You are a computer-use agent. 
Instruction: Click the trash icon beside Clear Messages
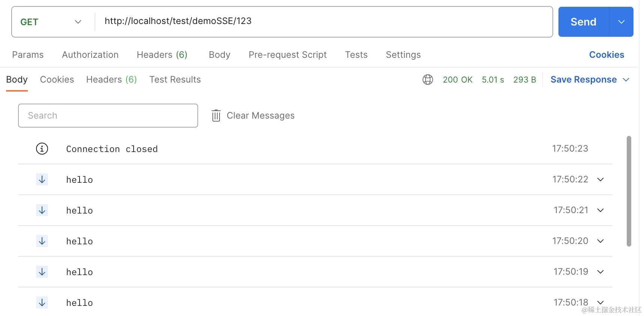coord(216,116)
